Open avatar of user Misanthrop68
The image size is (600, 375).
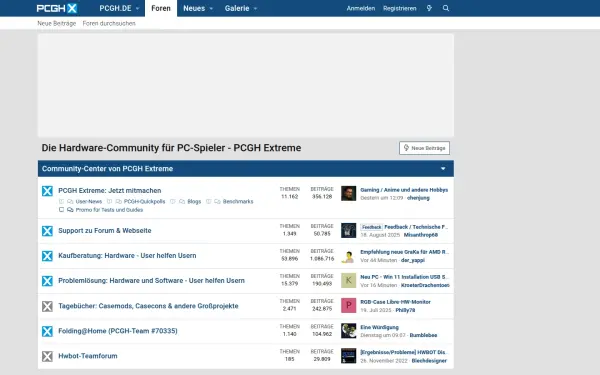click(348, 230)
